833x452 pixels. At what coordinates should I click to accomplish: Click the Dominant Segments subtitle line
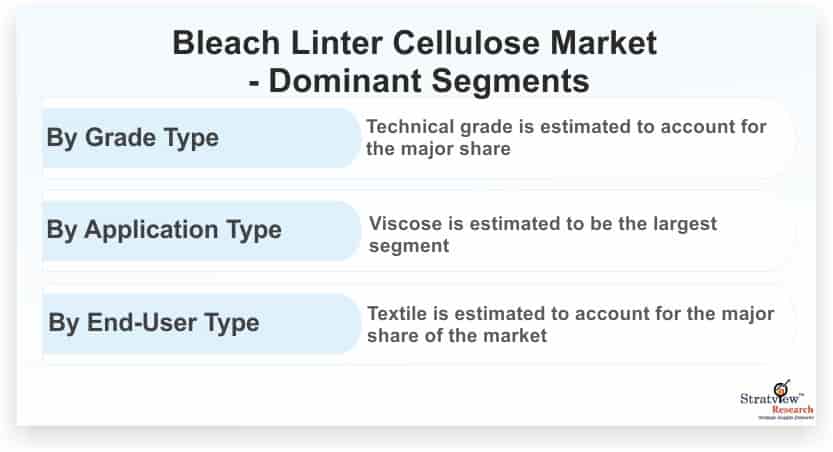415,77
